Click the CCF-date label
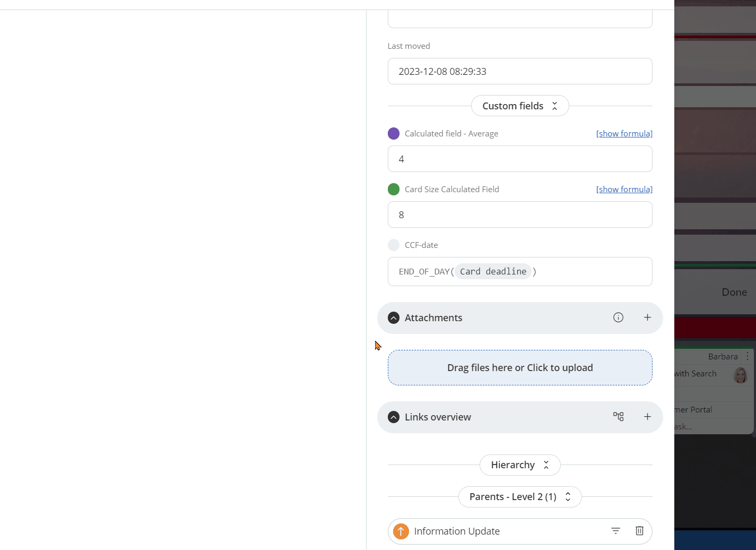Image resolution: width=756 pixels, height=550 pixels. tap(421, 245)
